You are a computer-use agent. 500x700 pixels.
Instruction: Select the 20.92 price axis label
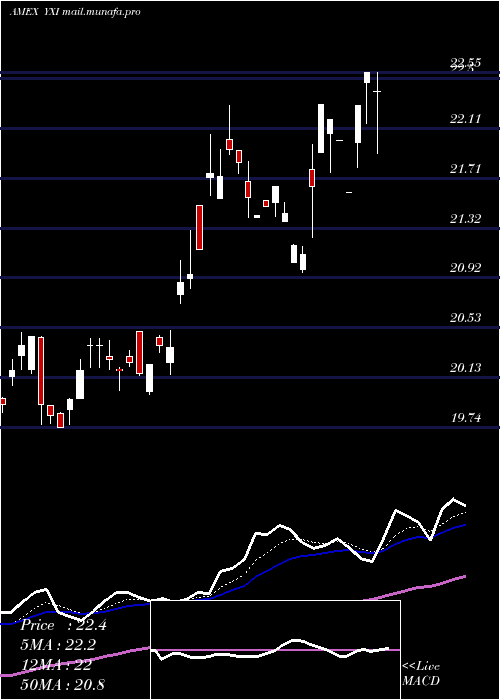(x=466, y=268)
